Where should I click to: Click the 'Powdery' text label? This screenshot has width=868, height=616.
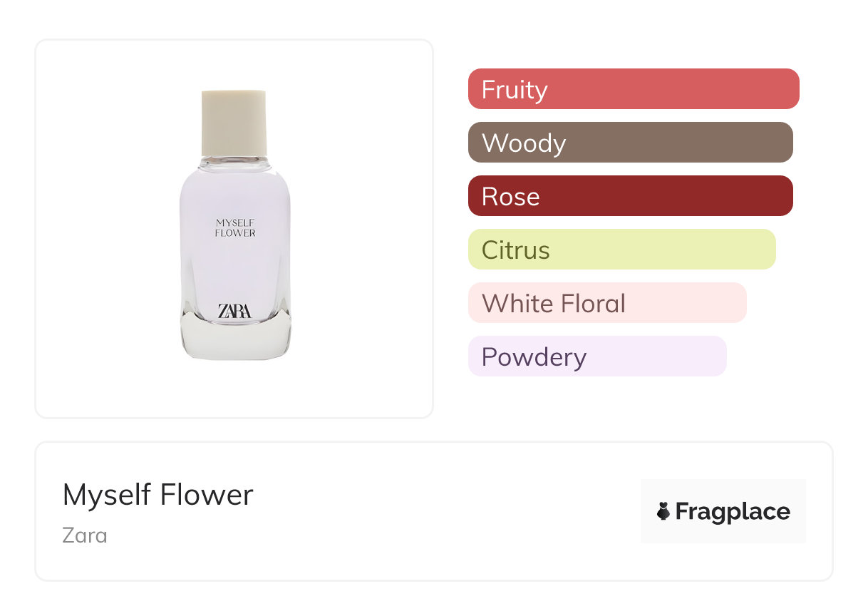534,356
